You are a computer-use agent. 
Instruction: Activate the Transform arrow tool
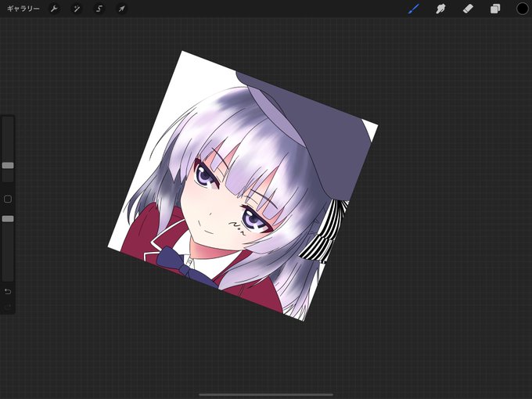[121, 9]
